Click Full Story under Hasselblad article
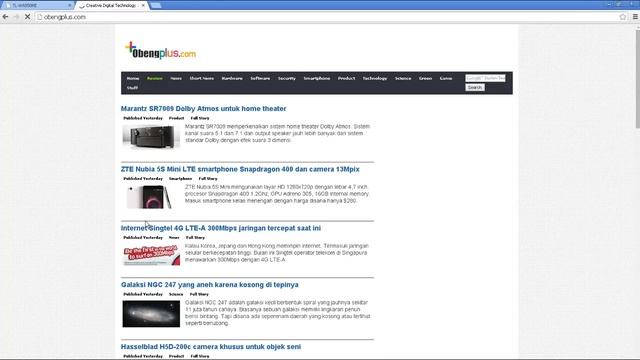Viewport: 640px width, 360px height. [200, 356]
